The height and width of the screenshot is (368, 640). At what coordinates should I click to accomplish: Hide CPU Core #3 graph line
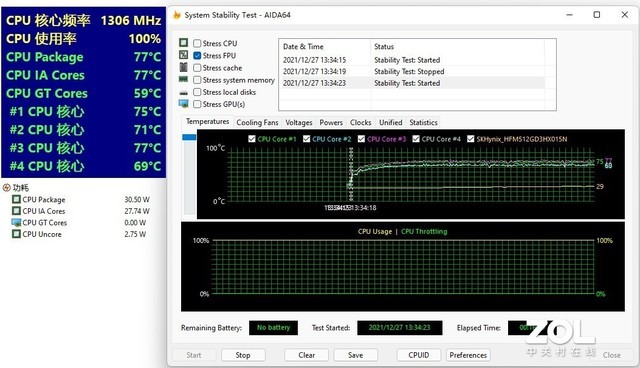coord(361,139)
